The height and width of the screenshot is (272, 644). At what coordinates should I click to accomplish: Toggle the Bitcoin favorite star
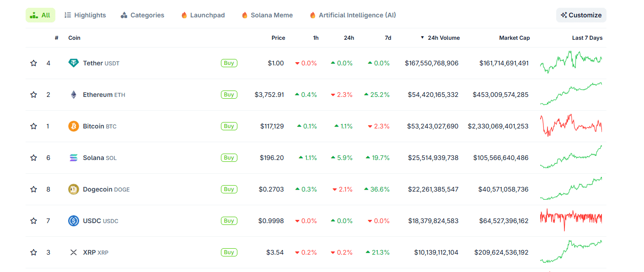[33, 126]
